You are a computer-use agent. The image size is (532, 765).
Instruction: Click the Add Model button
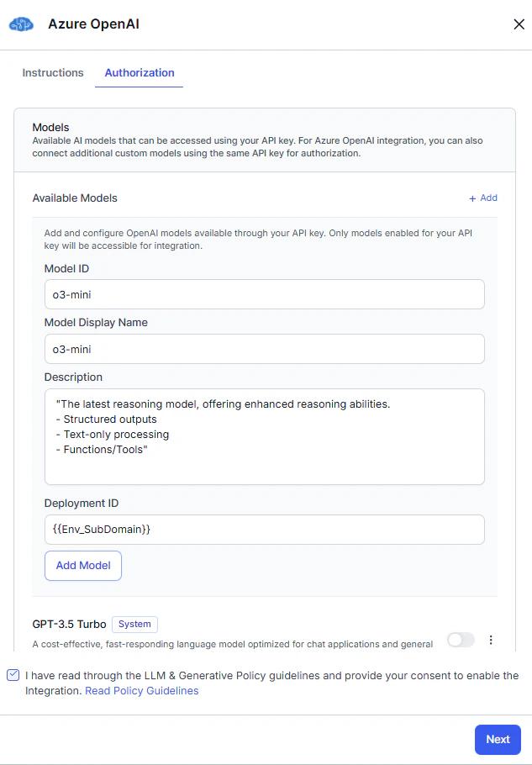point(82,565)
